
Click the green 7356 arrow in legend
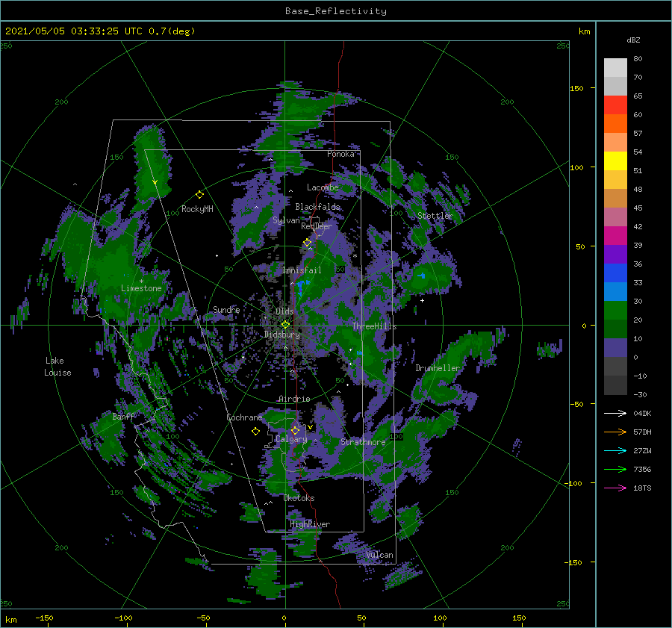pyautogui.click(x=615, y=470)
